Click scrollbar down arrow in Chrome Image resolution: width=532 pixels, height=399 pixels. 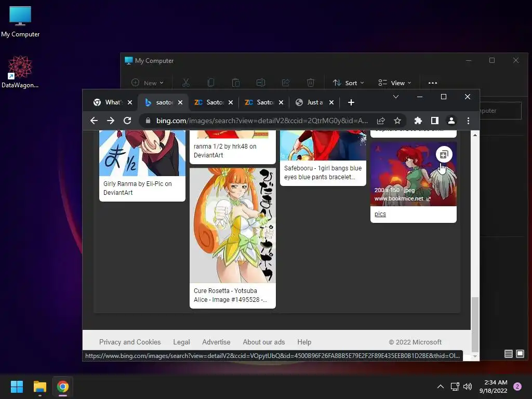(x=475, y=356)
